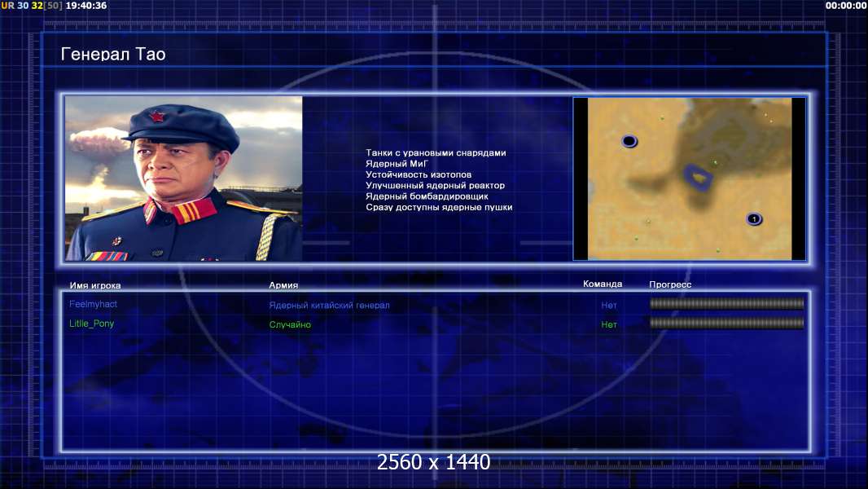Image resolution: width=868 pixels, height=489 pixels.
Task: Select player name Little_Pony
Action: [91, 324]
